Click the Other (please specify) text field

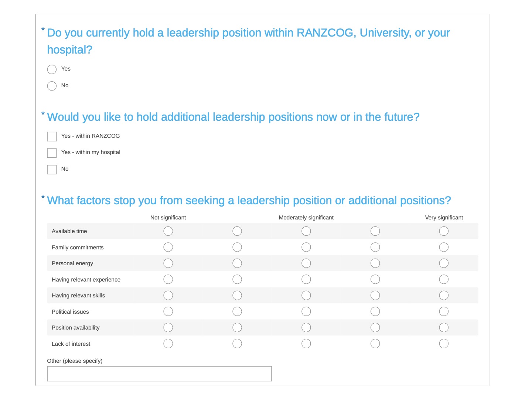point(159,374)
